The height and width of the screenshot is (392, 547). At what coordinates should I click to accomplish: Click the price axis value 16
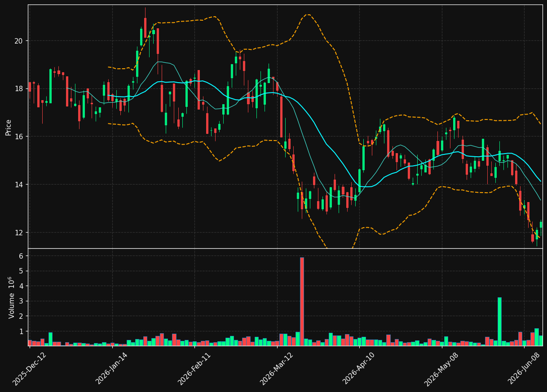(x=18, y=137)
